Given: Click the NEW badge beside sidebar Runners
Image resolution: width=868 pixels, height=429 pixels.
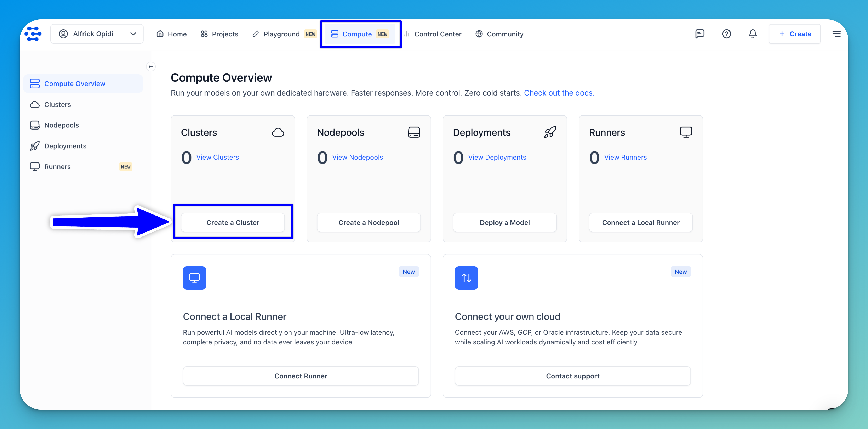Looking at the screenshot, I should [x=126, y=167].
